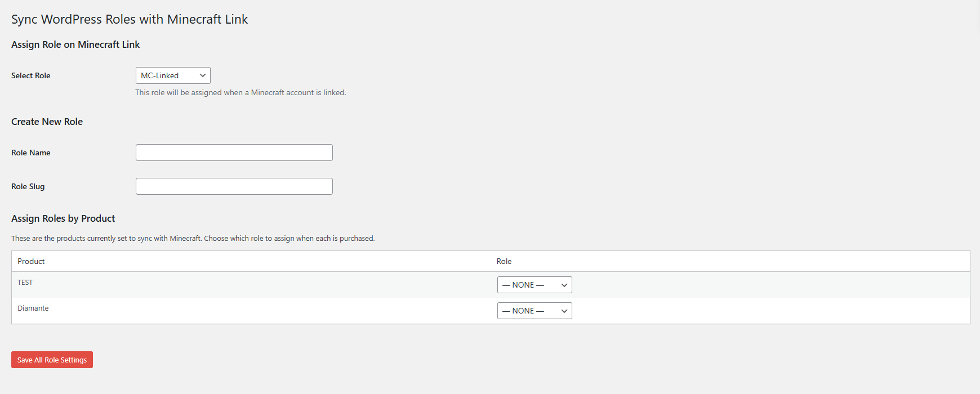Focus the Role Name text field
Screen dimensions: 980x394
(x=234, y=153)
